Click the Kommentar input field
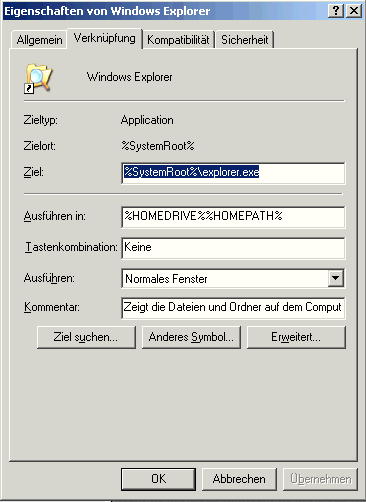Viewport: 366px width, 502px height. [x=233, y=308]
